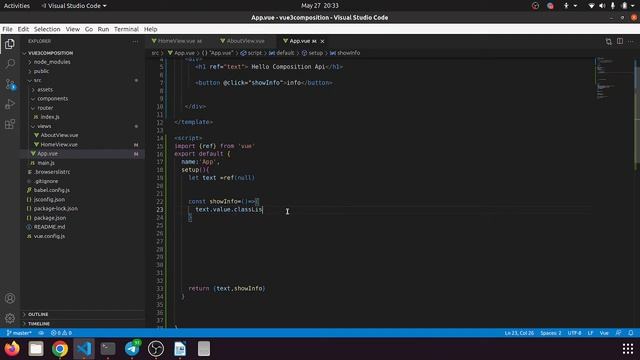This screenshot has height=360, width=640.
Task: Open notifications bell in status bar
Action: point(631,333)
